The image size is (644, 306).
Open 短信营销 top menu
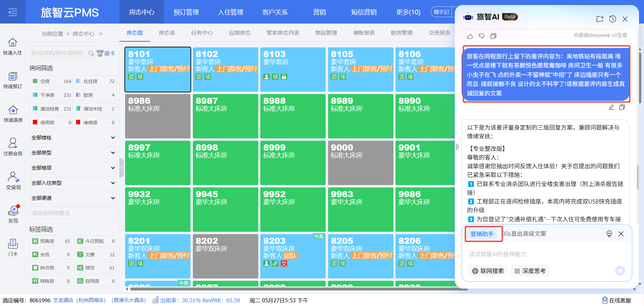coord(364,12)
